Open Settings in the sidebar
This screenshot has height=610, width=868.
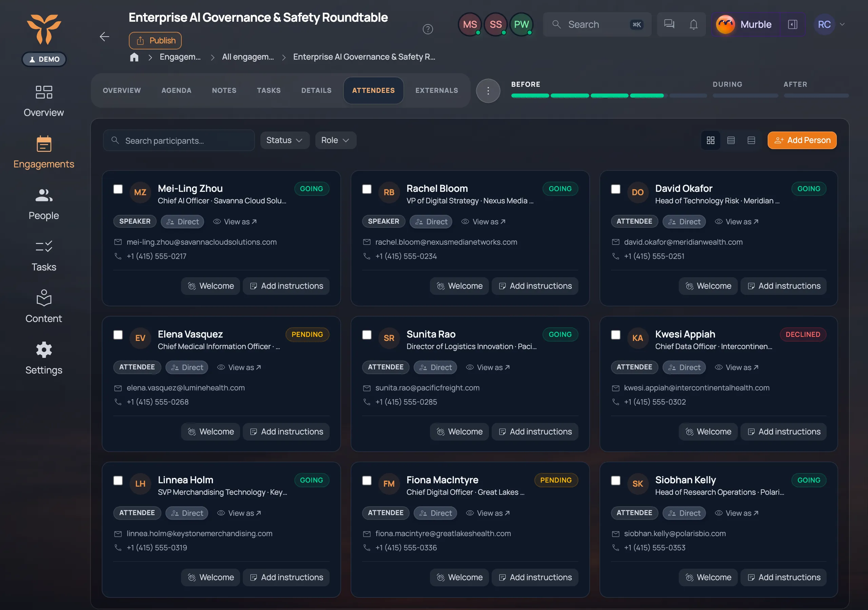click(x=44, y=358)
